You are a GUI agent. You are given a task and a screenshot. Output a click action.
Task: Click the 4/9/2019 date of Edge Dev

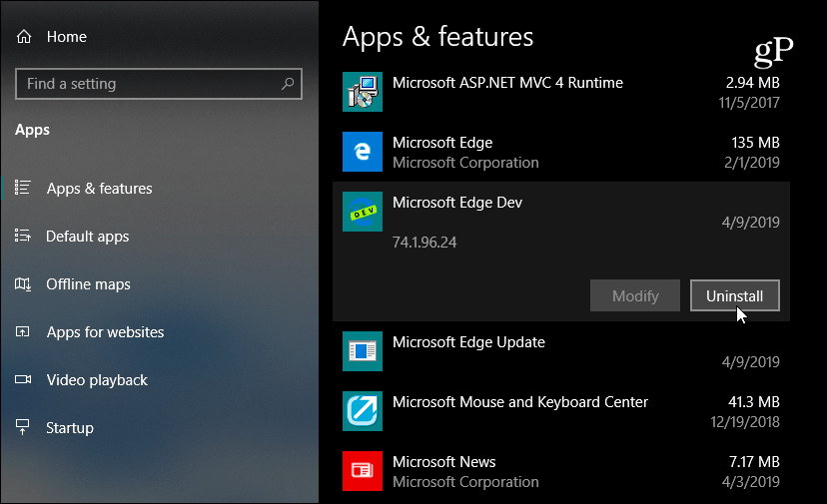coord(750,223)
